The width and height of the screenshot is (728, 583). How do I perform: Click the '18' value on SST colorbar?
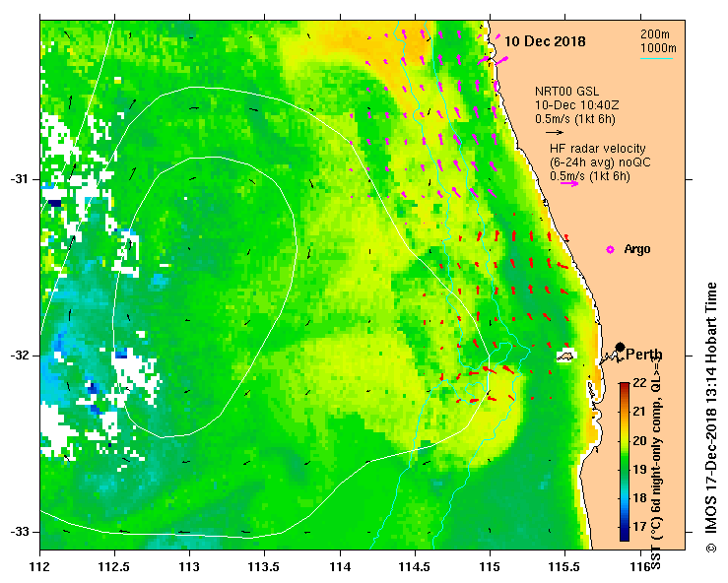click(639, 498)
